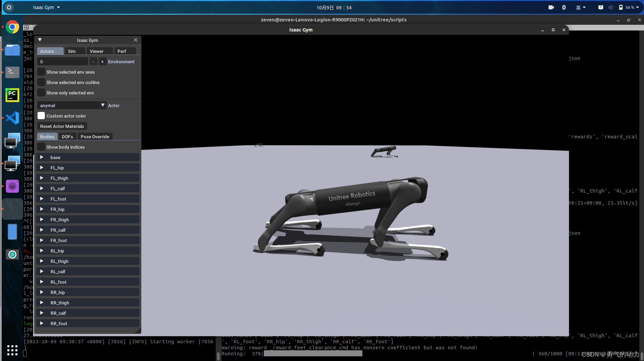The width and height of the screenshot is (644, 361).
Task: Increase environment index with plus
Action: click(x=102, y=62)
